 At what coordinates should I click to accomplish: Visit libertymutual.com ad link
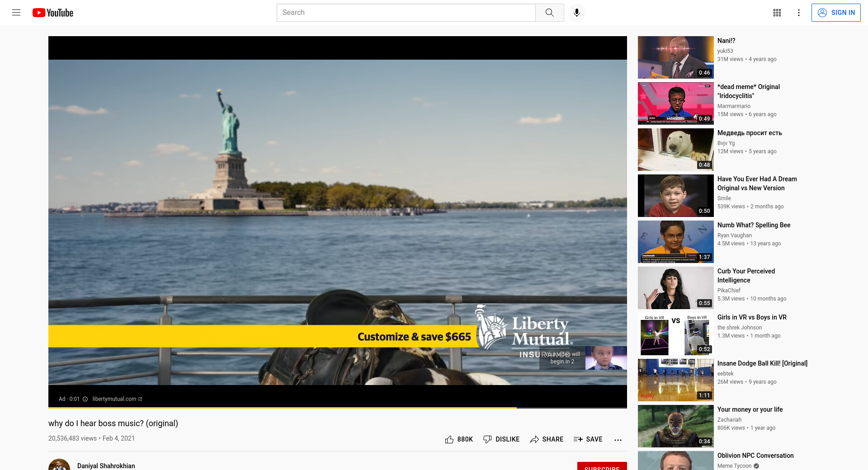pyautogui.click(x=117, y=399)
